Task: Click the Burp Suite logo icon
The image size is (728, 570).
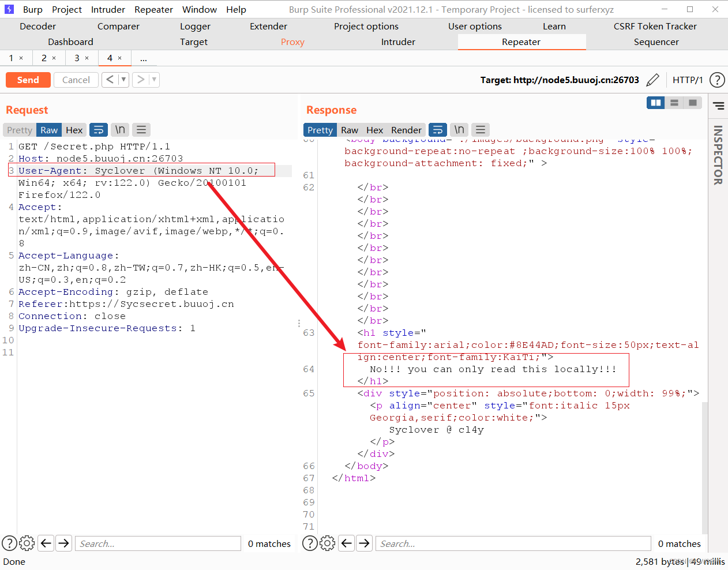Action: tap(9, 9)
